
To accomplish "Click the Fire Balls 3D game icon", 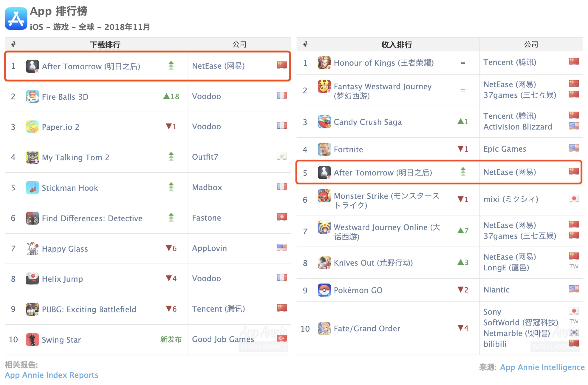I will [32, 97].
